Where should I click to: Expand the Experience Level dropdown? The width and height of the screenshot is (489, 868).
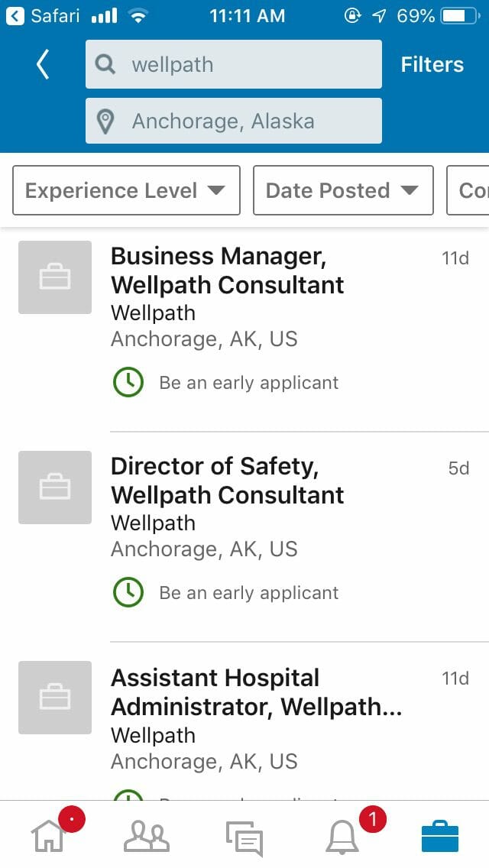(126, 190)
